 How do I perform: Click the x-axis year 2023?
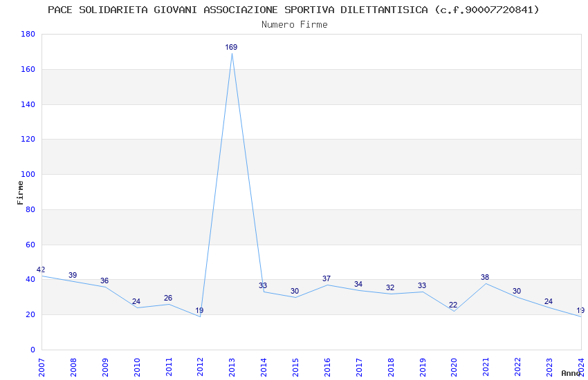[549, 368]
